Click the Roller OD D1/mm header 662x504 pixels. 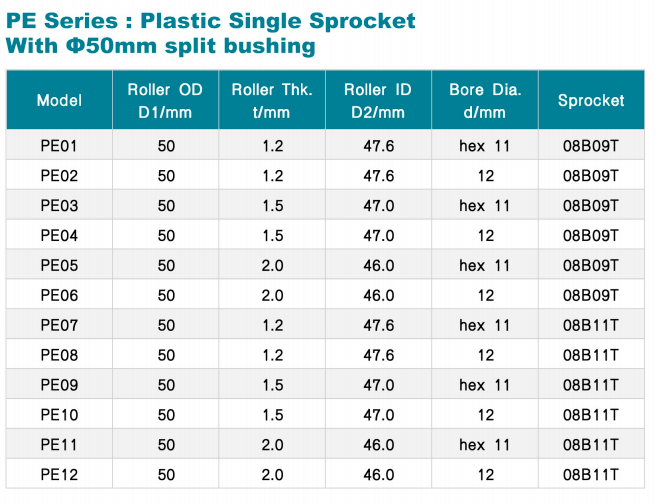click(166, 100)
